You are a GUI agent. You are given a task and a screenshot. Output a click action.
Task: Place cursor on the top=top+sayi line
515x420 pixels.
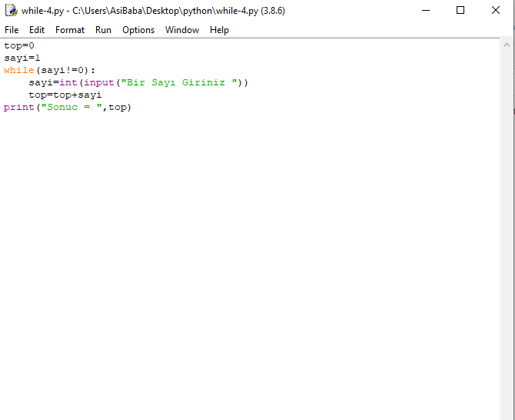coord(65,95)
